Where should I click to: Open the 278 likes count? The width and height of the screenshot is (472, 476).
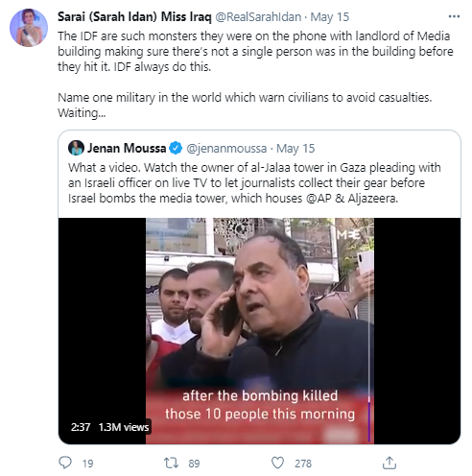point(303,464)
